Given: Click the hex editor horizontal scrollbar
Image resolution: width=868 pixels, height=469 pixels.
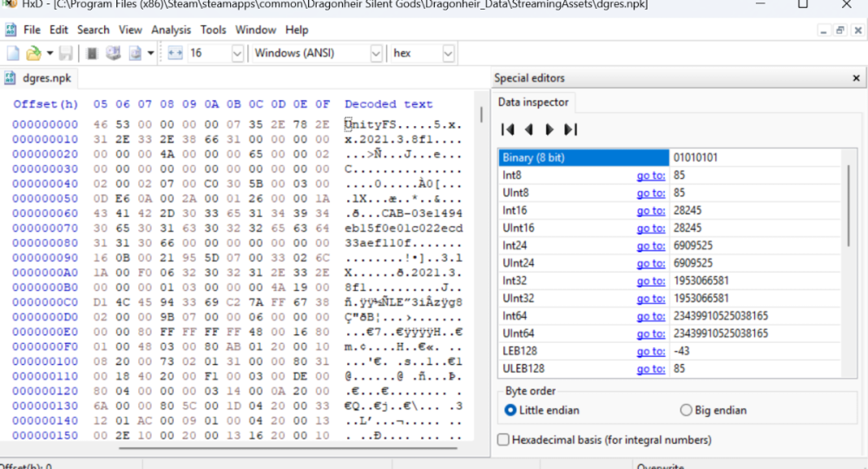Looking at the screenshot, I should click(288, 447).
